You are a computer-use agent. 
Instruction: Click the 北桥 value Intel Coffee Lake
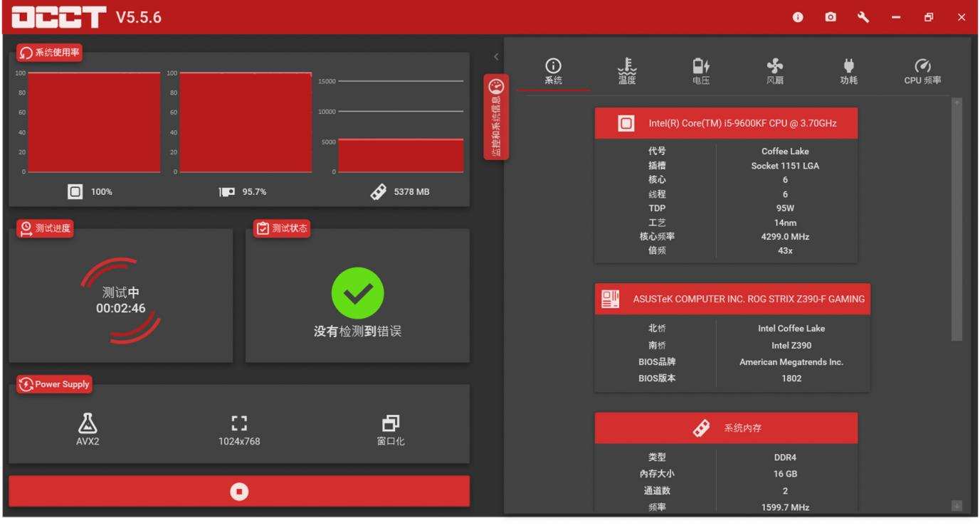coord(791,329)
